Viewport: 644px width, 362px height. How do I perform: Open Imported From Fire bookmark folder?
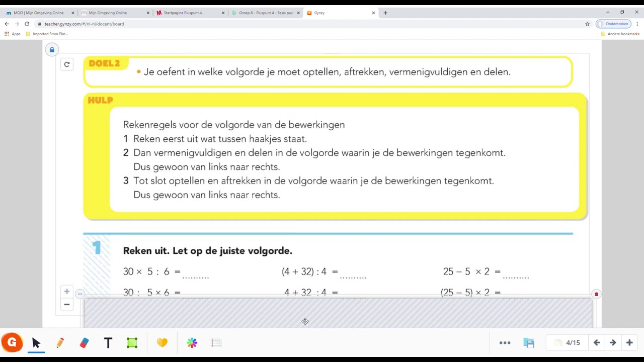(x=47, y=34)
